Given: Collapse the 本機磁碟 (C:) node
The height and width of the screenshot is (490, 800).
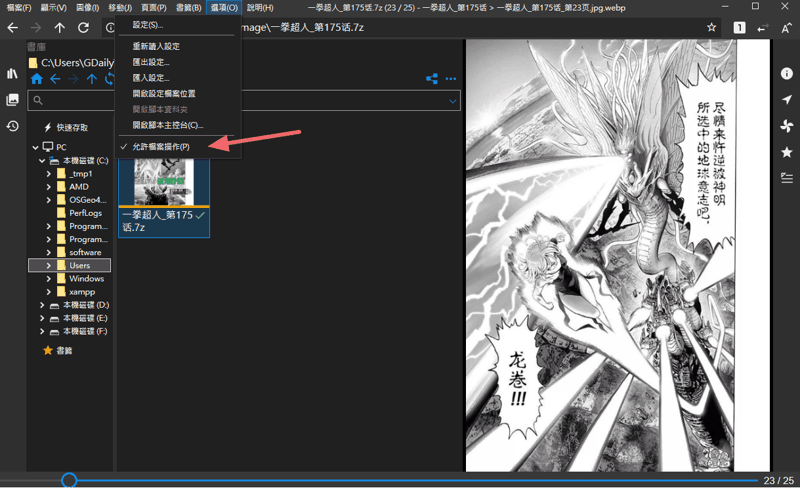Looking at the screenshot, I should pos(42,161).
